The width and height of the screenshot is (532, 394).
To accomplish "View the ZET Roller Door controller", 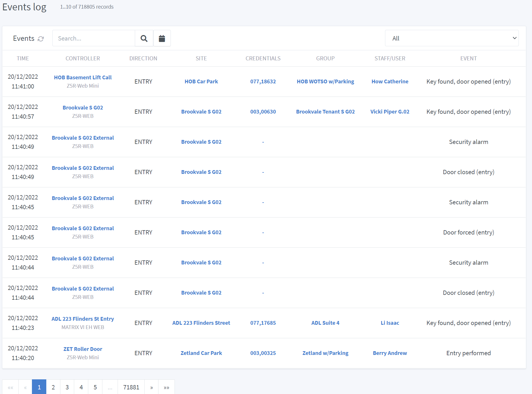I will click(x=83, y=349).
